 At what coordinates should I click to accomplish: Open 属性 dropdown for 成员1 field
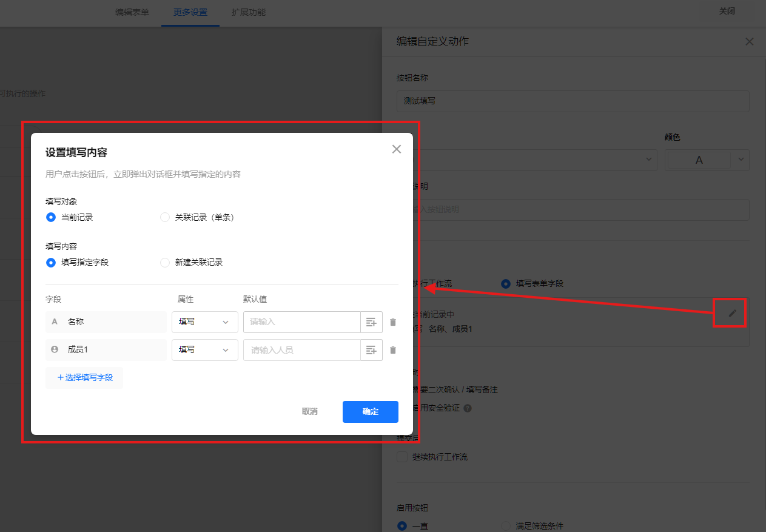pos(205,350)
